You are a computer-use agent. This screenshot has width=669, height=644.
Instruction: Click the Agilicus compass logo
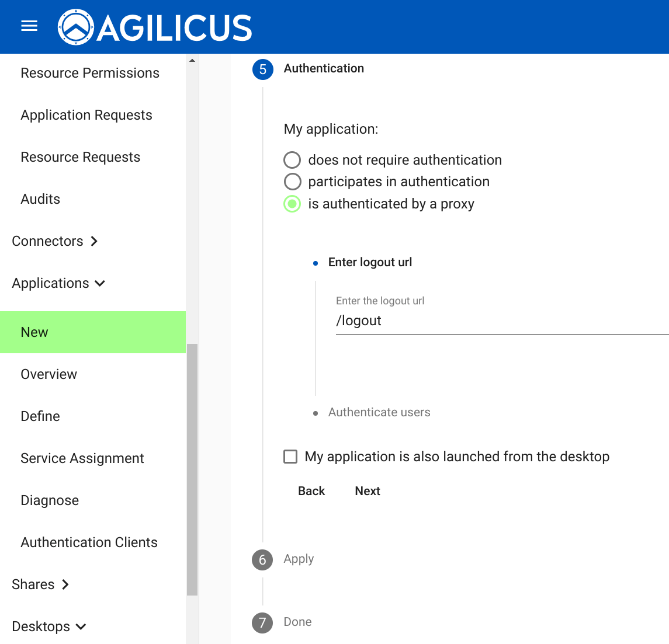[x=76, y=27]
